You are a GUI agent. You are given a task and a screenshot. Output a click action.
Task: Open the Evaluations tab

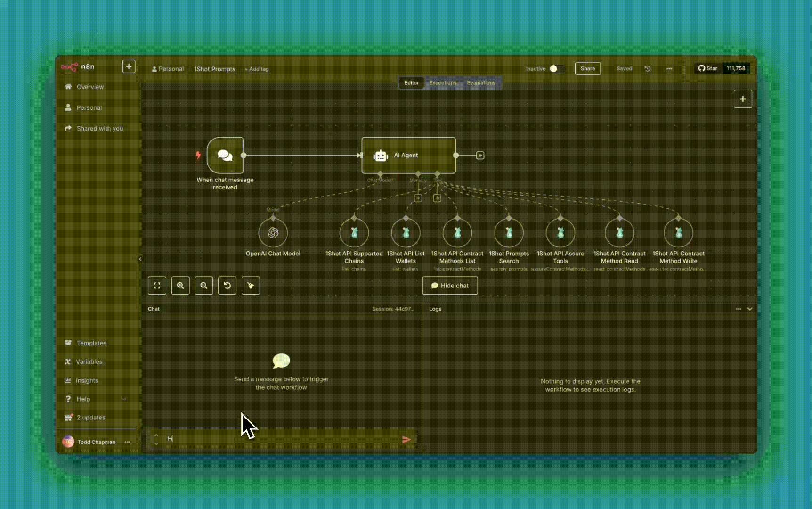(481, 83)
